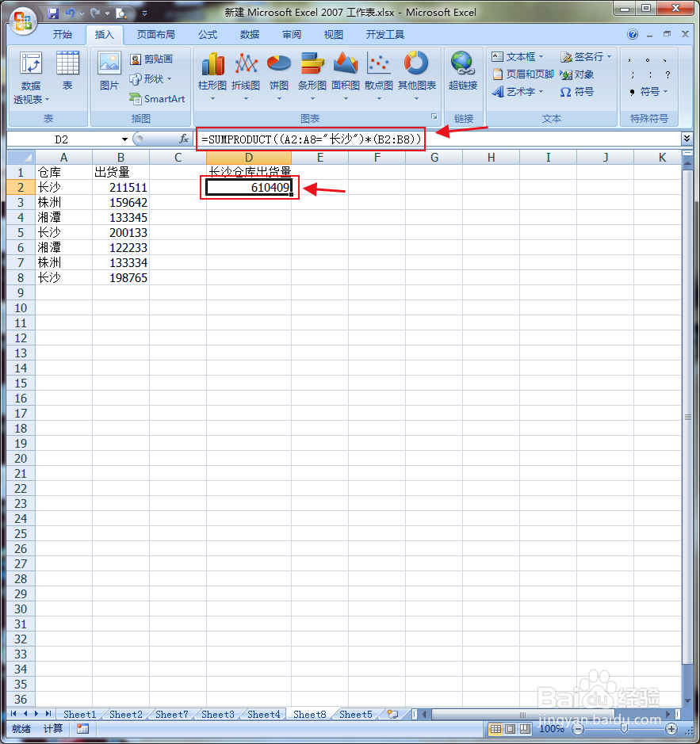Insert Symbol (符号) with omega icon
Viewport: 700px width, 744px height.
577,92
